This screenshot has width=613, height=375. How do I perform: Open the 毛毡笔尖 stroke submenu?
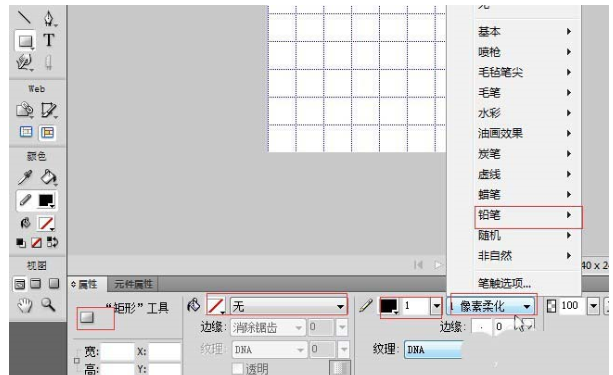coord(527,72)
